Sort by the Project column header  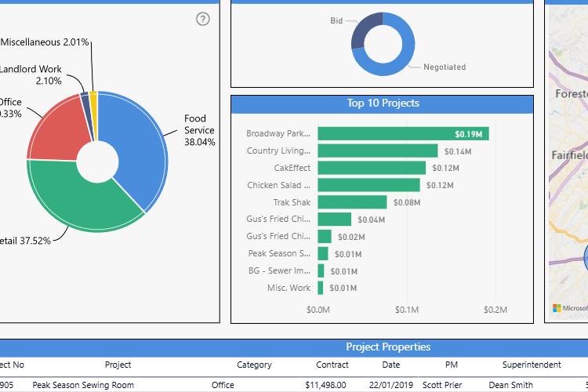click(118, 365)
